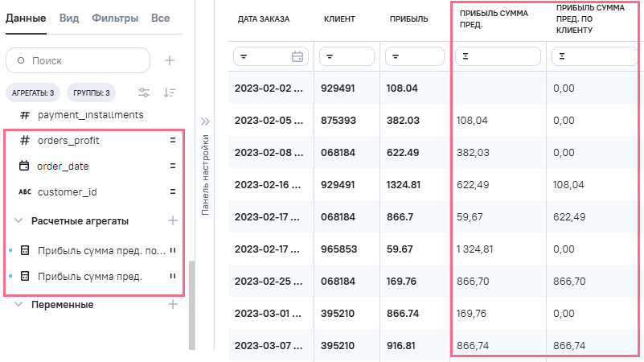Toggle the Агрегаты: 3 filter chip
This screenshot has width=644, height=362.
click(33, 93)
